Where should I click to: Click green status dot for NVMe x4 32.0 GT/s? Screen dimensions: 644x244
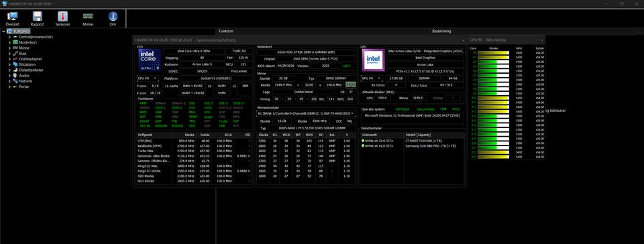click(x=363, y=141)
